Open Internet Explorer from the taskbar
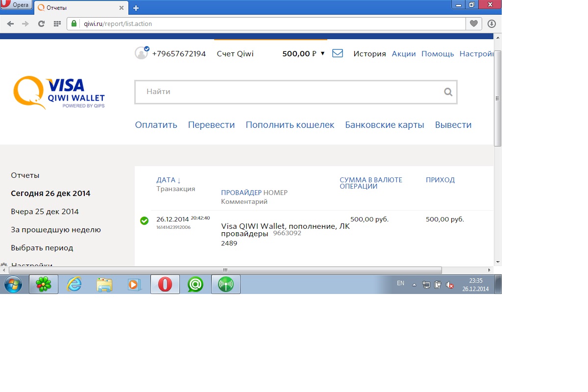Screen dimensions: 588x392 click(74, 284)
